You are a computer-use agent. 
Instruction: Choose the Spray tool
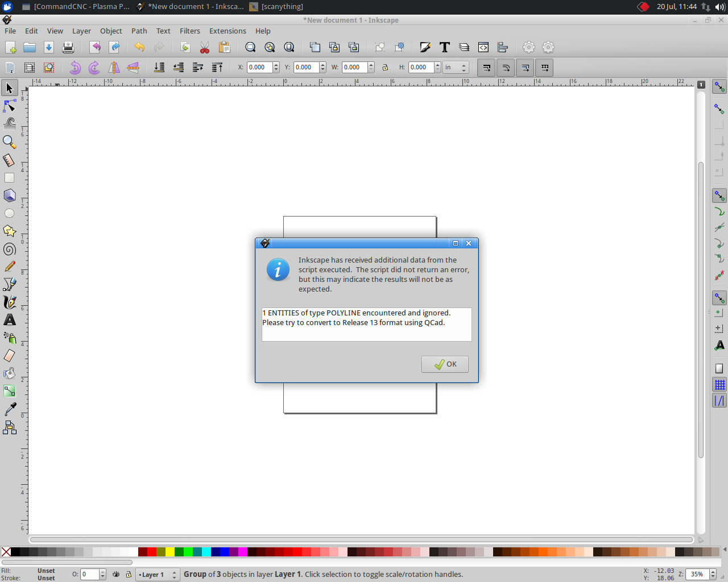click(10, 338)
